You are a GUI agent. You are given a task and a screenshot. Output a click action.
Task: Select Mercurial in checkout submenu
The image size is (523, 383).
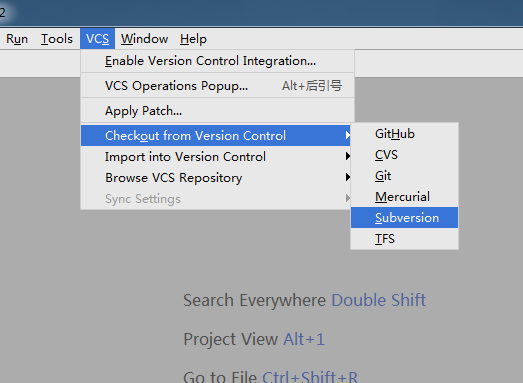click(405, 197)
